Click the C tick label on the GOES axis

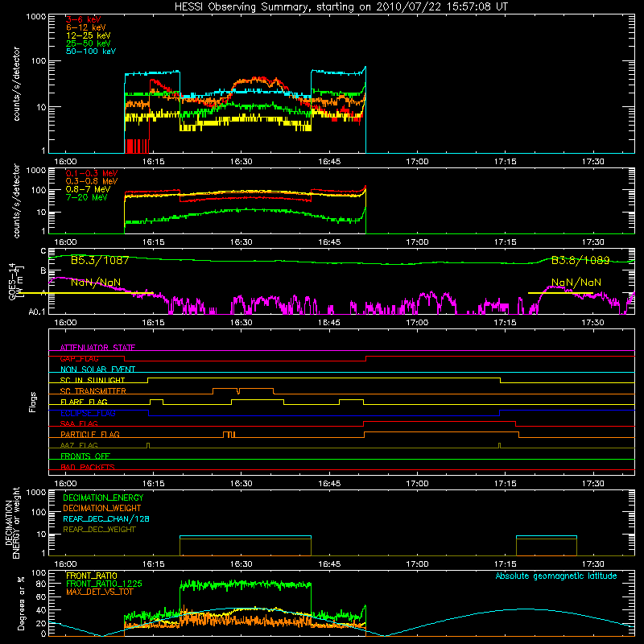click(43, 251)
